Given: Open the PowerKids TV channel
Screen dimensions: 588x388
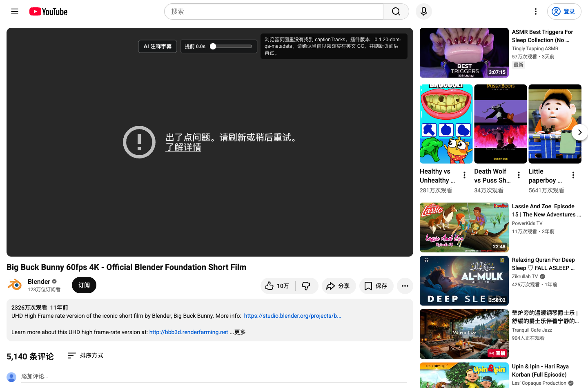Looking at the screenshot, I should coord(527,223).
